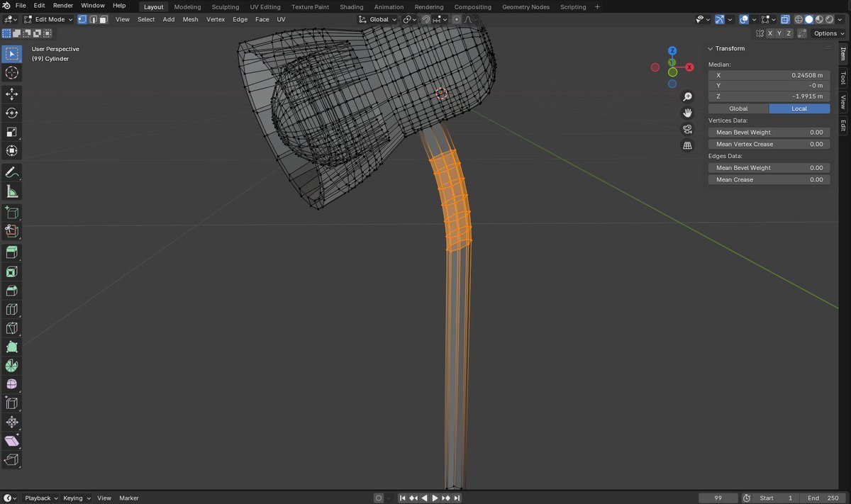Activate the Cursor tool
This screenshot has width=851, height=504.
point(11,72)
